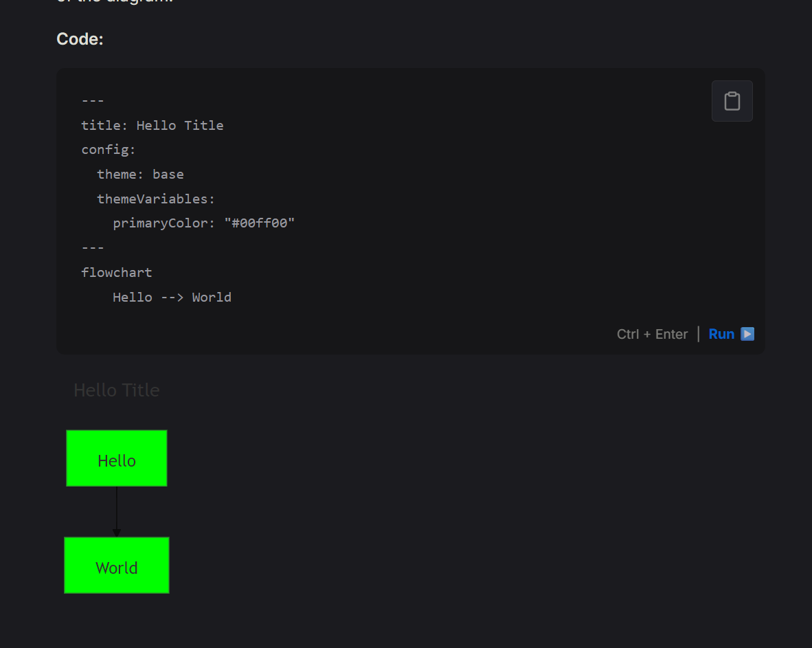Click the 'flowchart' code line
Viewport: 812px width, 648px height.
pyautogui.click(x=117, y=272)
